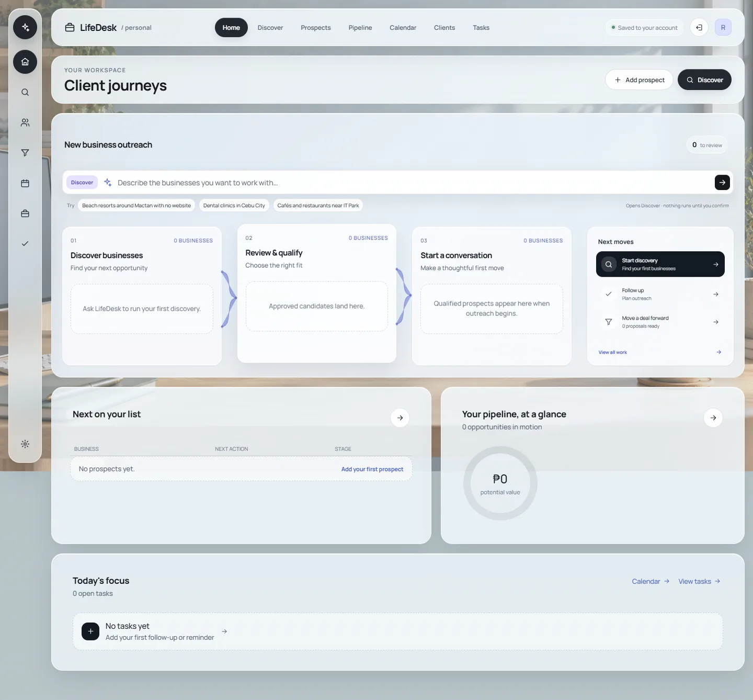Click the sparkle assistant icon in the sidebar
753x700 pixels.
pos(25,27)
